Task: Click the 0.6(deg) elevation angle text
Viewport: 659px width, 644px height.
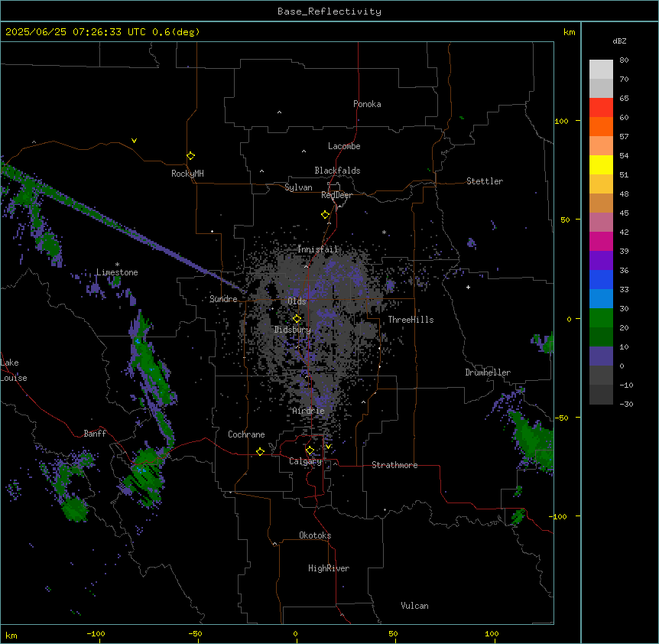Action: [176, 32]
